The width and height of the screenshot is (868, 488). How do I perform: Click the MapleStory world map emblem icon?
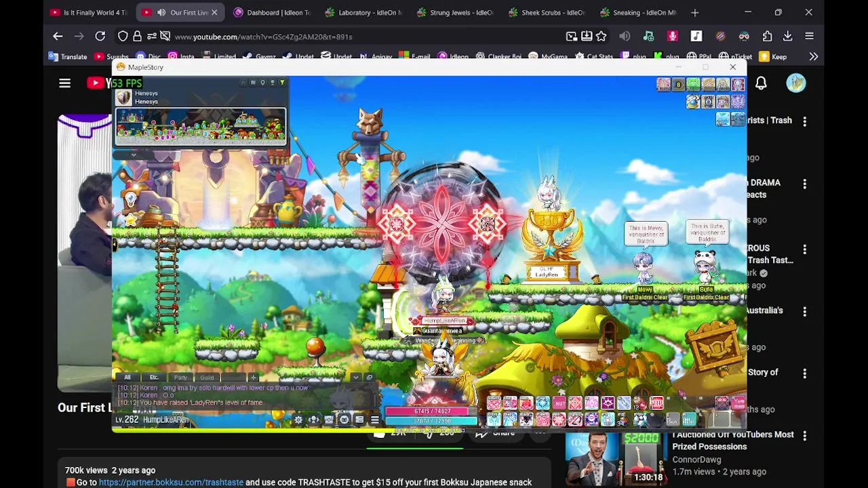click(123, 98)
